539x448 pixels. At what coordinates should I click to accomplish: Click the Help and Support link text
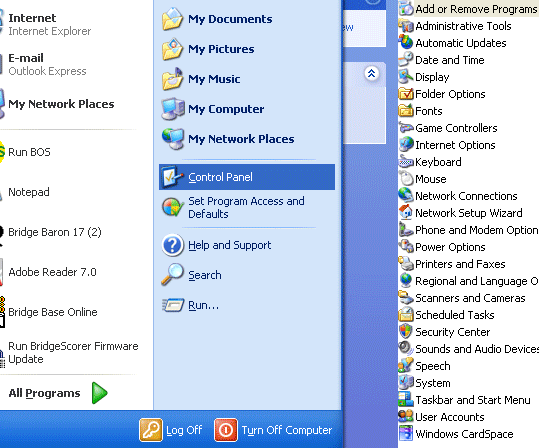(230, 245)
